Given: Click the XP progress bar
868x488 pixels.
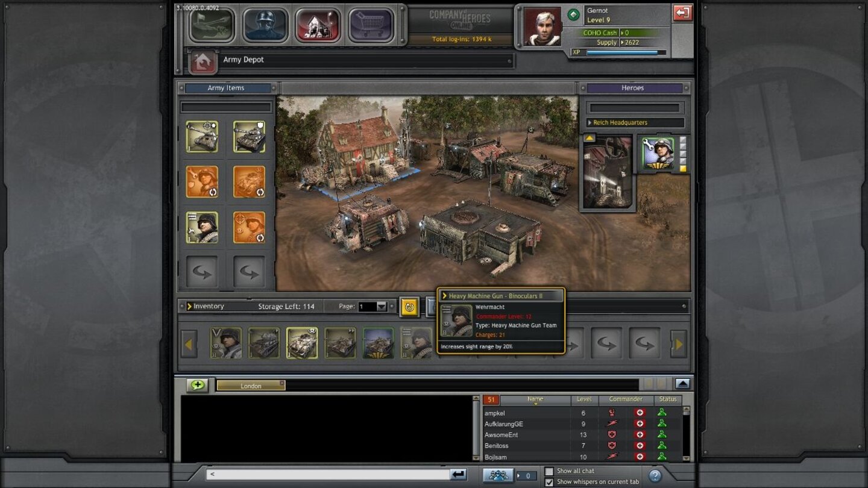Looking at the screenshot, I should [626, 52].
